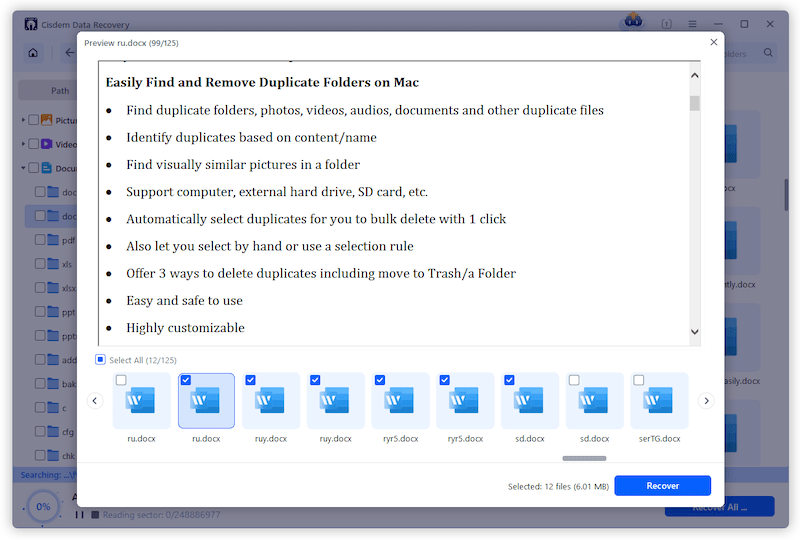Screen dimensions: 800x540
Task: Click the thumbnail strip horizontal scrollbar
Action: click(x=584, y=458)
